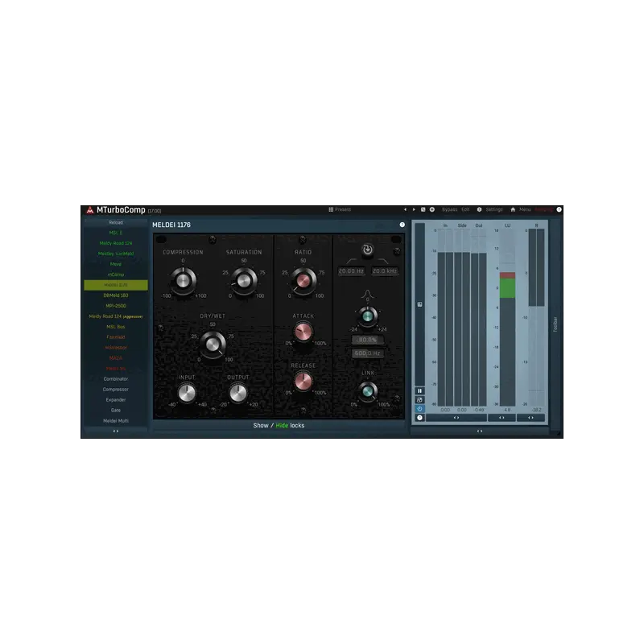Screen dimensions: 644x644
Task: Go to previous preset arrow
Action: [405, 209]
